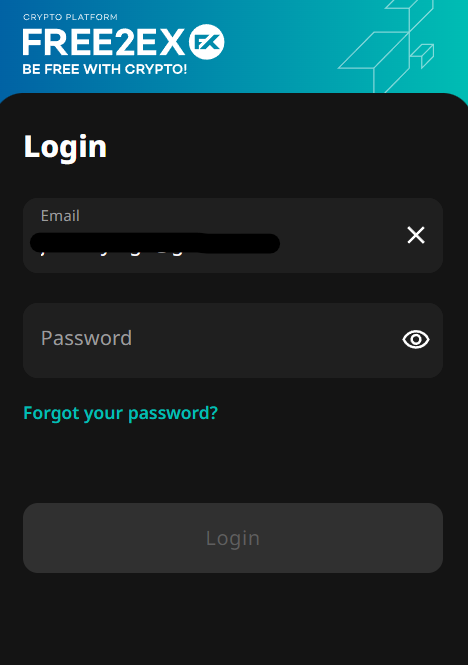Image resolution: width=468 pixels, height=665 pixels.
Task: Click empty dark area below the Login button
Action: tap(234, 619)
